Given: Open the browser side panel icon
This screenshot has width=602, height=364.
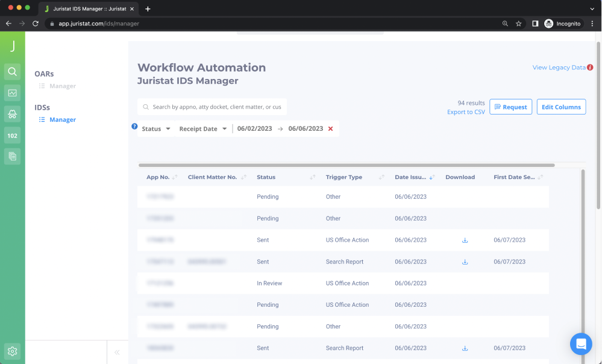Looking at the screenshot, I should [535, 24].
